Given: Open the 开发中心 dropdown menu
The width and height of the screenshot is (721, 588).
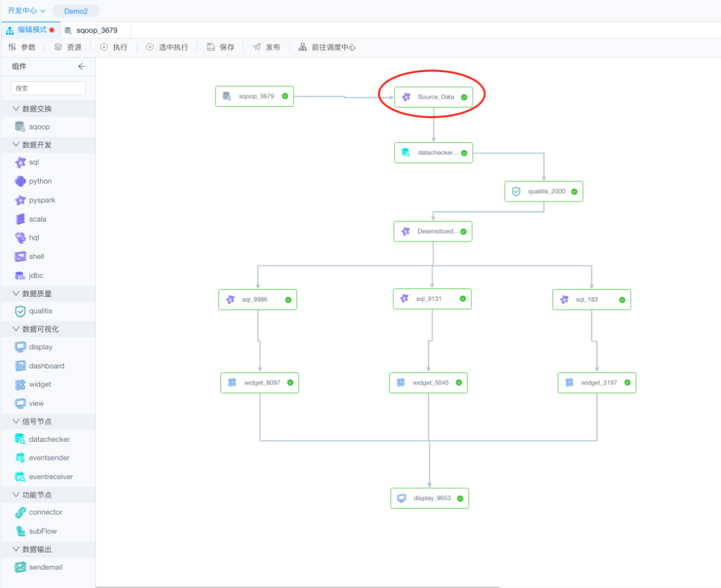Looking at the screenshot, I should [x=27, y=11].
